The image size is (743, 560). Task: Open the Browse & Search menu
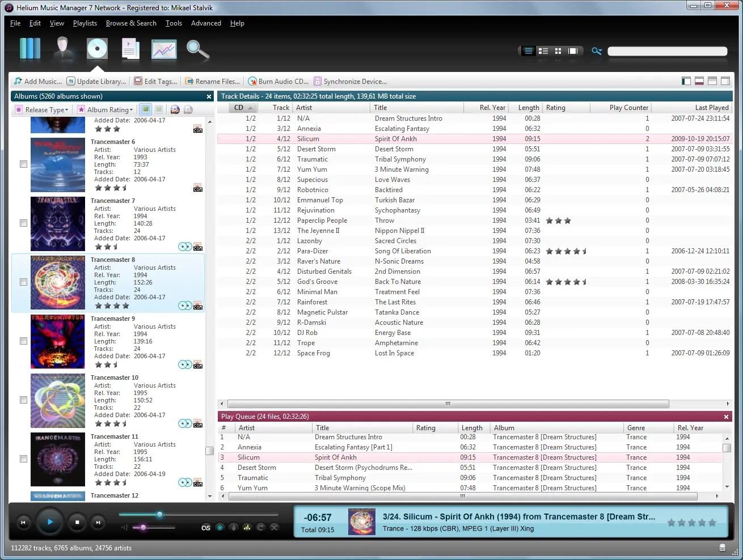(x=131, y=23)
